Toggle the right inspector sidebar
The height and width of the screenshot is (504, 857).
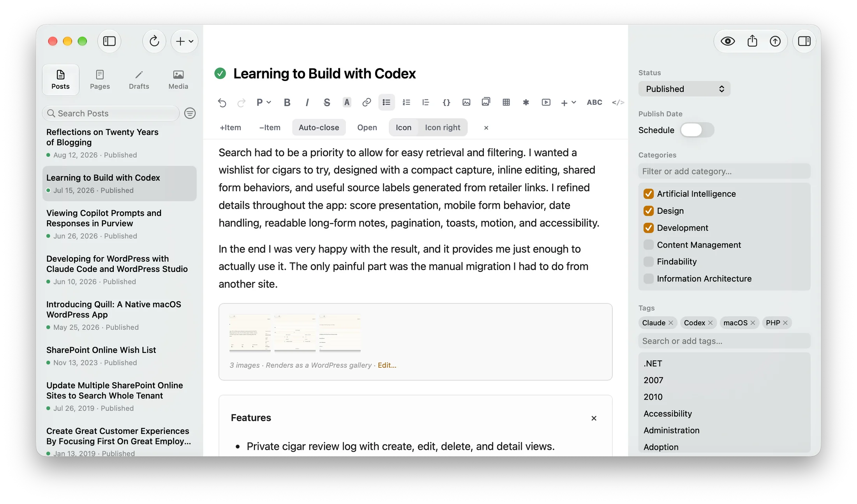(804, 41)
